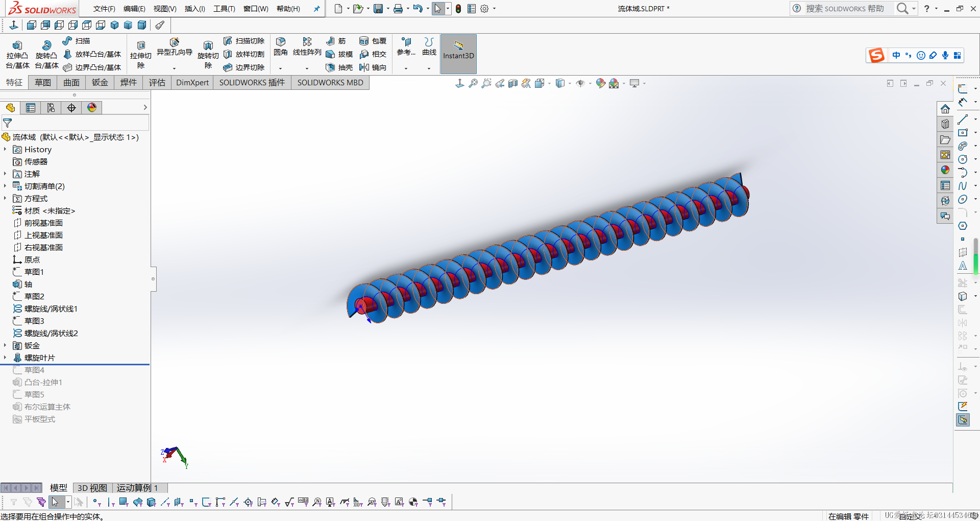
Task: Select the Boundary Boss/Base (边界凸台/基体) tool
Action: point(92,67)
